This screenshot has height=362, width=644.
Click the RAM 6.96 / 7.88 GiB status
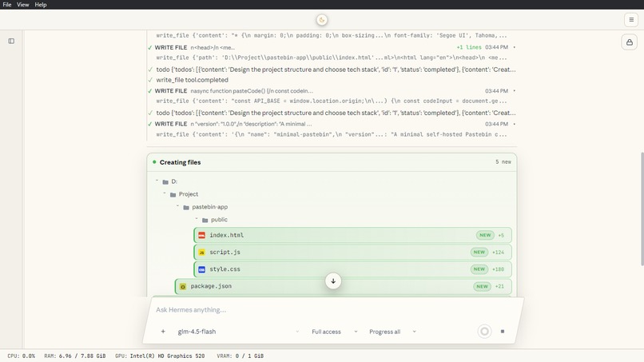(x=75, y=356)
